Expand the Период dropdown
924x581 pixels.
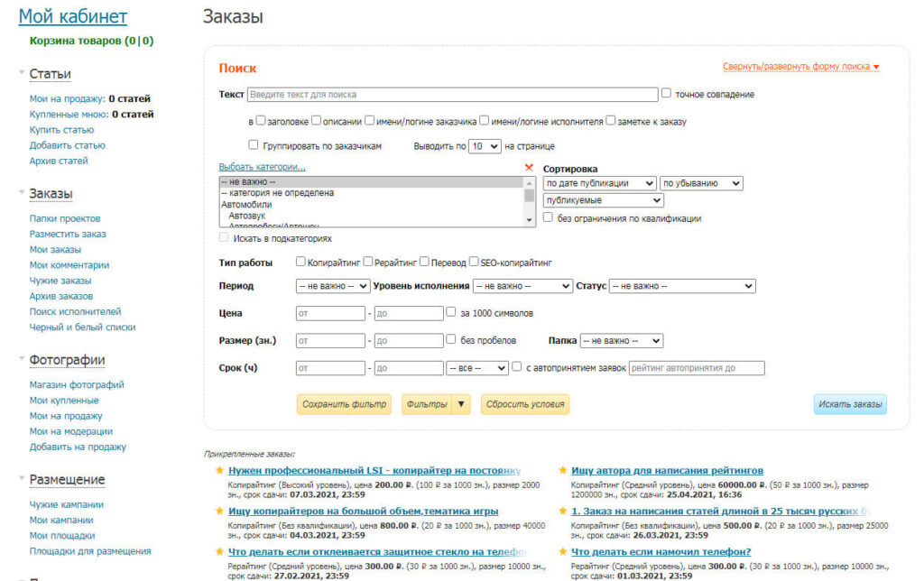[x=333, y=286]
